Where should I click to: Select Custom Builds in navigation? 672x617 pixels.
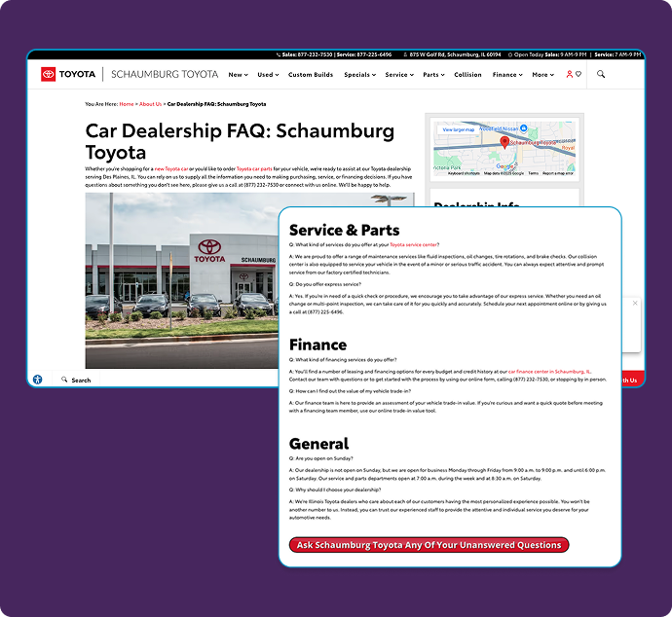point(311,75)
